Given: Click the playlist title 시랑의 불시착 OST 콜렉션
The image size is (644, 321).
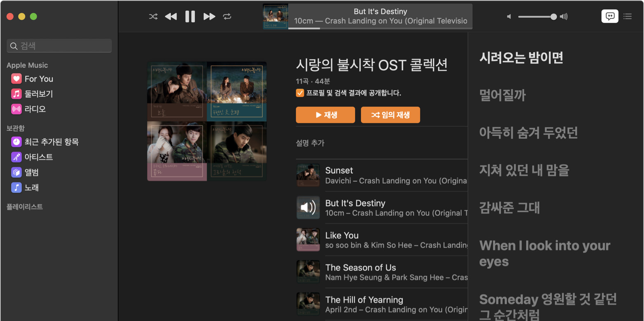Looking at the screenshot, I should click(371, 65).
